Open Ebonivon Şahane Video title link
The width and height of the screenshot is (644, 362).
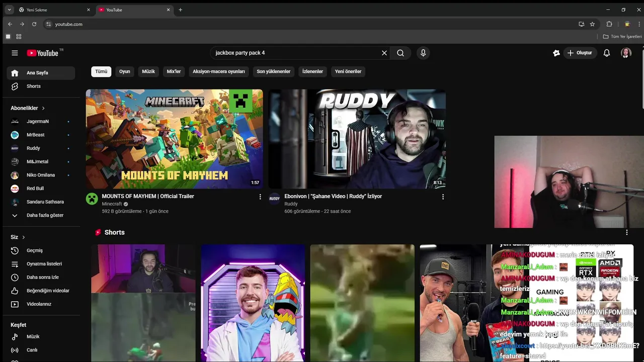click(333, 196)
